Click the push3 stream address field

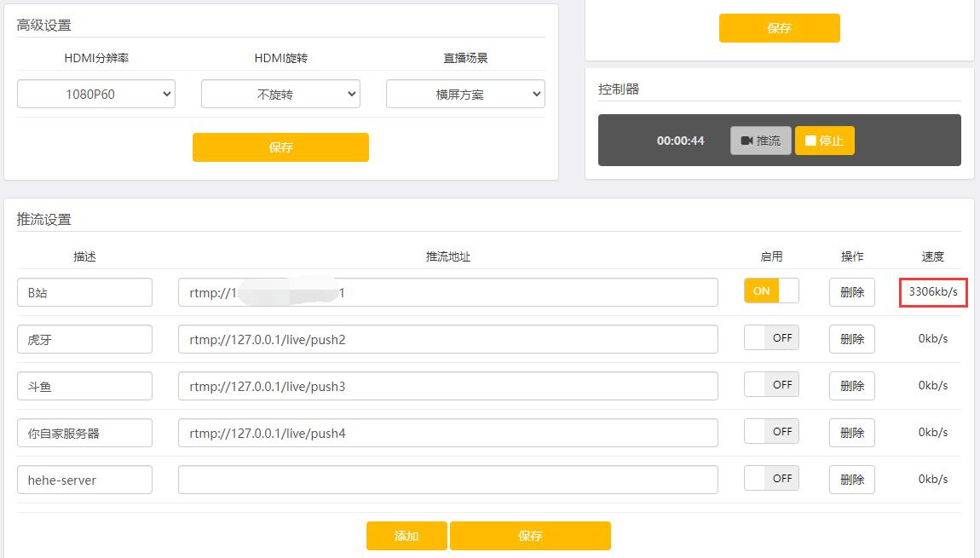tap(448, 386)
